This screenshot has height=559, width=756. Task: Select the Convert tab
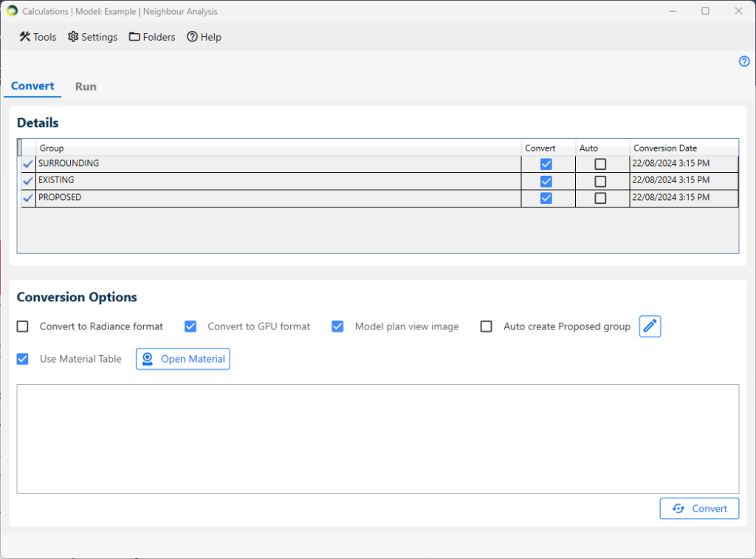tap(32, 86)
